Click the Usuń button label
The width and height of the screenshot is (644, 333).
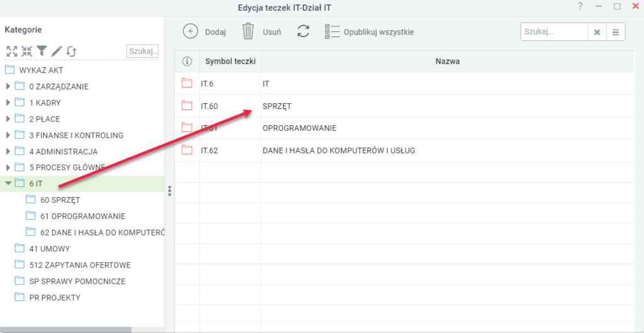[x=272, y=32]
